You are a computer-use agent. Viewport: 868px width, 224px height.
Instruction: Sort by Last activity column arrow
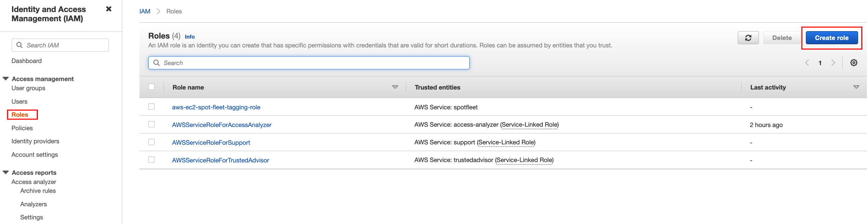(x=856, y=87)
